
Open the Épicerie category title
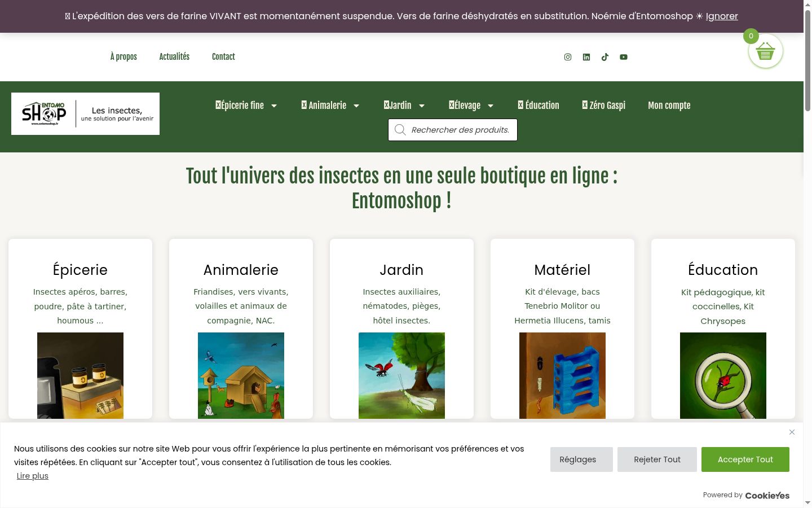(80, 270)
